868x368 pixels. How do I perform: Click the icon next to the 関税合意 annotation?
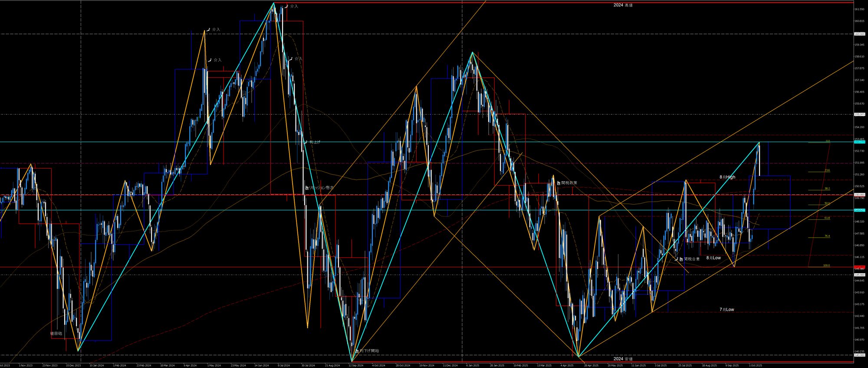(x=681, y=259)
